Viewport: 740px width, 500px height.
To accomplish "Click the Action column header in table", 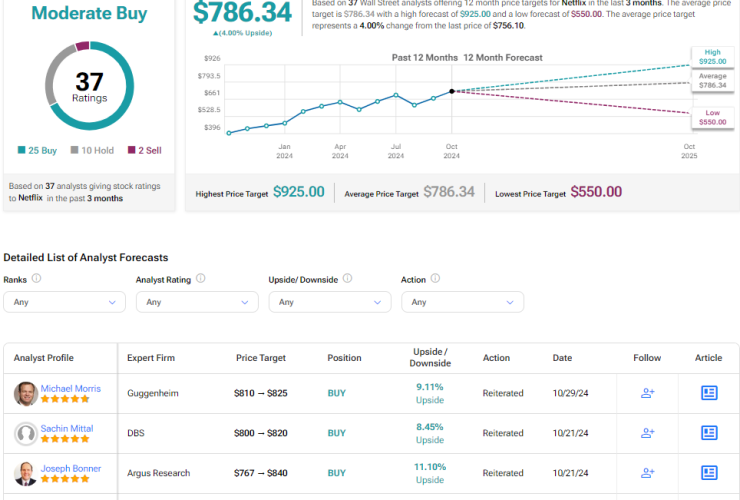I will tap(496, 358).
